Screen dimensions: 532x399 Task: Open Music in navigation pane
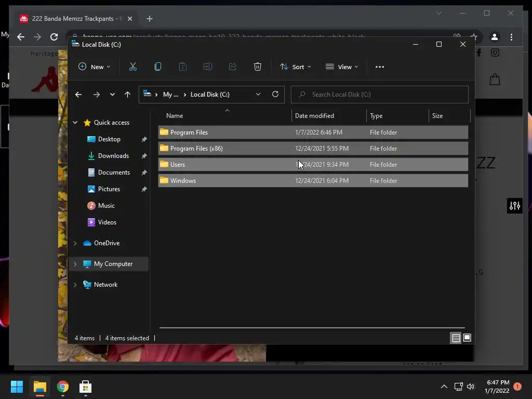[106, 206]
